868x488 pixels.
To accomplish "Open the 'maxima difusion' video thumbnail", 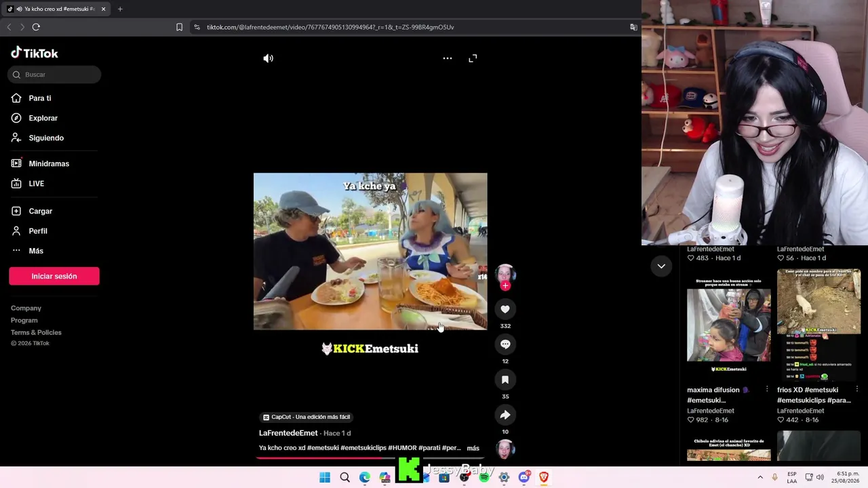I will (729, 325).
